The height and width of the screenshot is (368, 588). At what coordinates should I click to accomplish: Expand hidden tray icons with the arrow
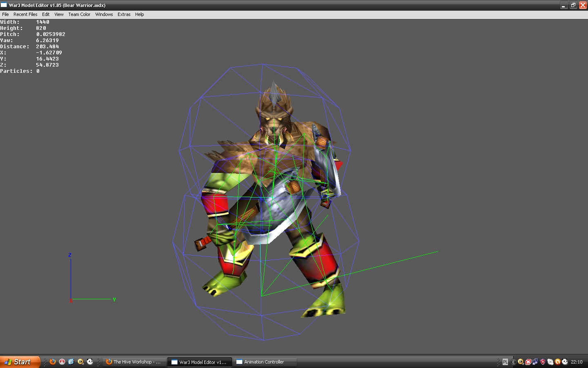click(513, 362)
